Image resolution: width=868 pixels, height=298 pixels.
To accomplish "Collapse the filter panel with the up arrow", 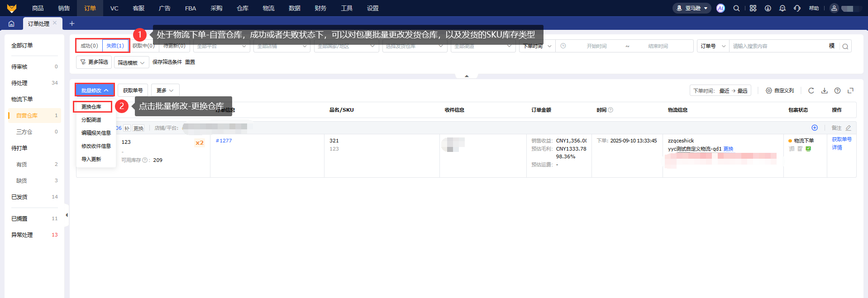I will [x=467, y=76].
